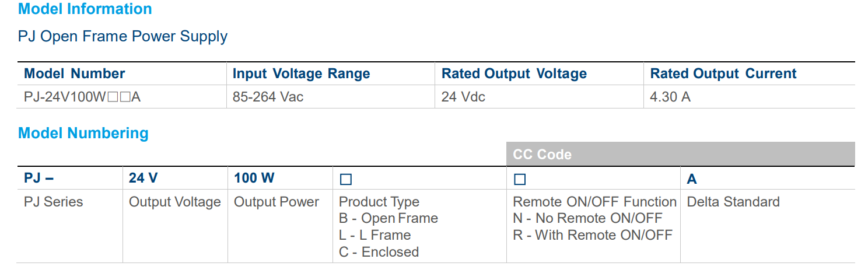The width and height of the screenshot is (868, 273).
Task: Select the 4.30 A current value
Action: [x=670, y=97]
